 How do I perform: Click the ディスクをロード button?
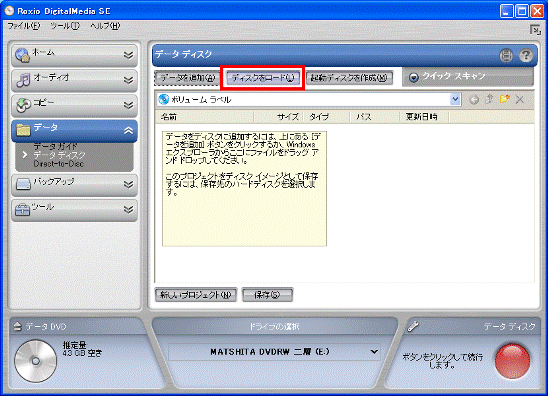tap(262, 78)
